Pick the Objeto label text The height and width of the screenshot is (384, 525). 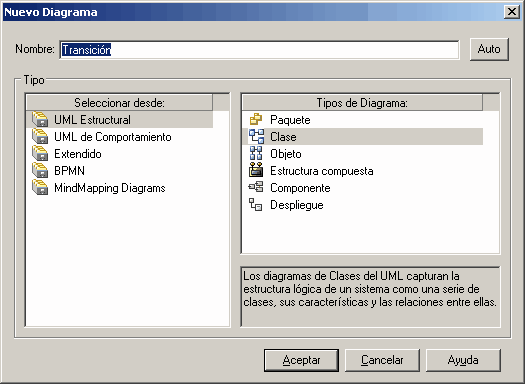point(286,154)
